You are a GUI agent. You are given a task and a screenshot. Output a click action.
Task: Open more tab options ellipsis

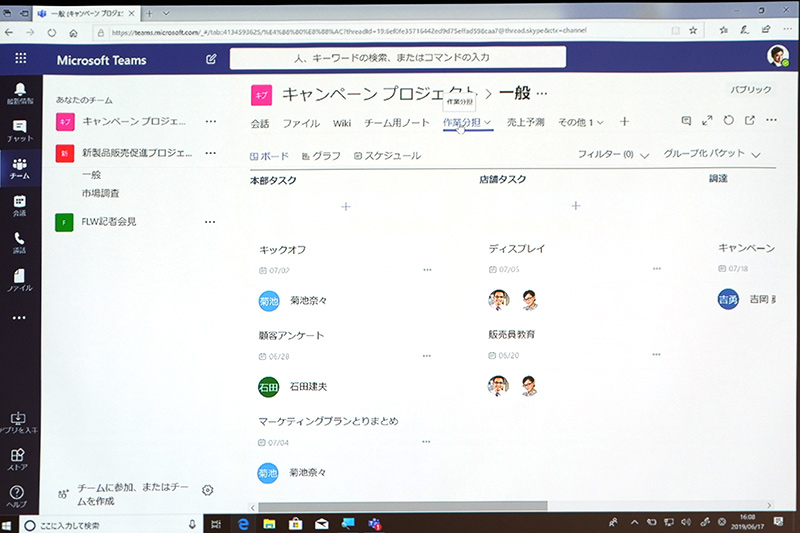(771, 120)
